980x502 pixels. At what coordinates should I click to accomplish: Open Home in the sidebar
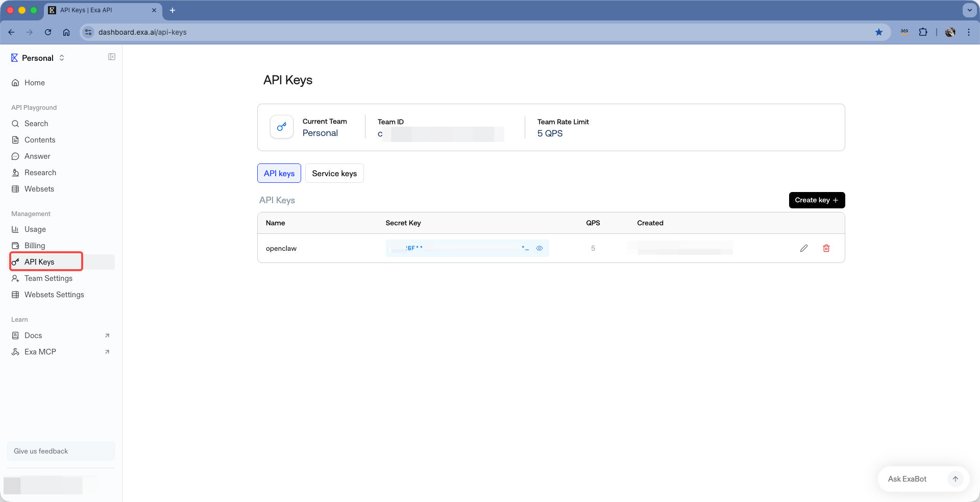click(35, 83)
